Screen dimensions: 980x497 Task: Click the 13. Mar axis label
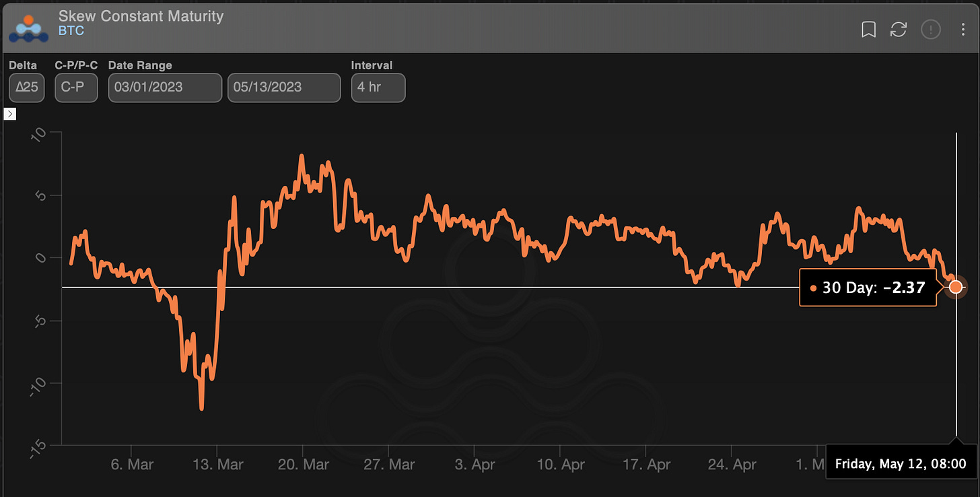click(217, 465)
